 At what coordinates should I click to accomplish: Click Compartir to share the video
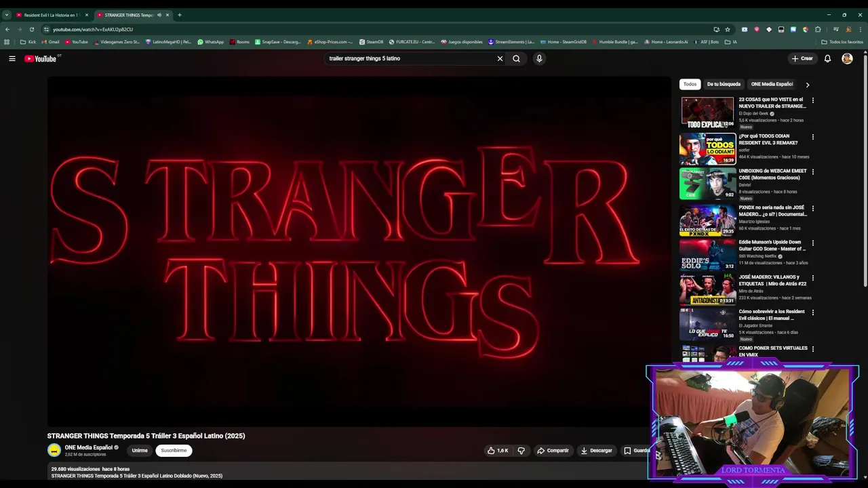pyautogui.click(x=553, y=450)
